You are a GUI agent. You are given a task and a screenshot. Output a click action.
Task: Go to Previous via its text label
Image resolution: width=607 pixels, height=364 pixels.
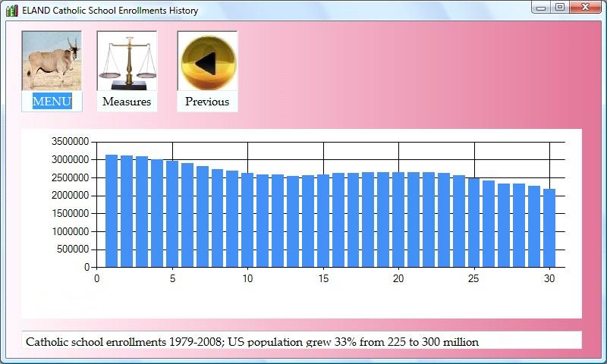[x=207, y=102]
